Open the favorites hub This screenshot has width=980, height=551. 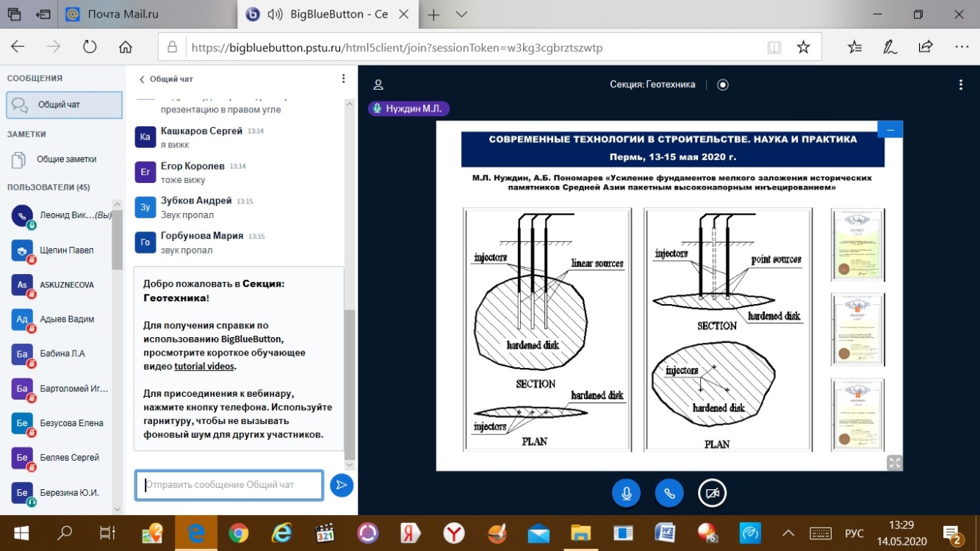click(855, 47)
